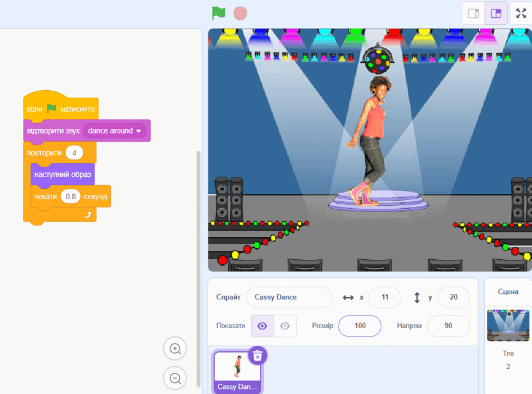
Task: Edit the sprite name field Cassy Dance
Action: (289, 298)
